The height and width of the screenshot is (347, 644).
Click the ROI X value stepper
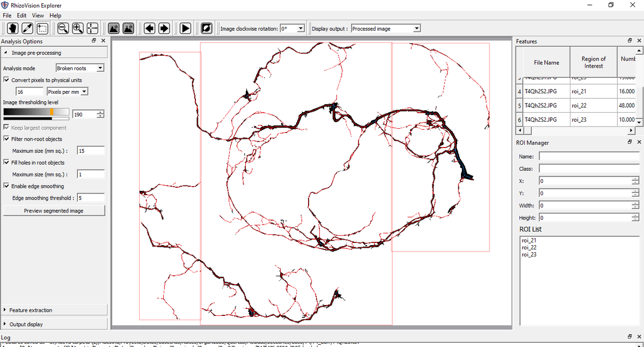(636, 181)
